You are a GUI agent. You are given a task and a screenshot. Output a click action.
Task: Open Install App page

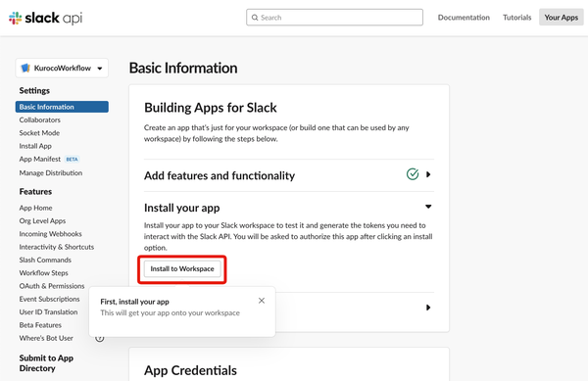35,146
